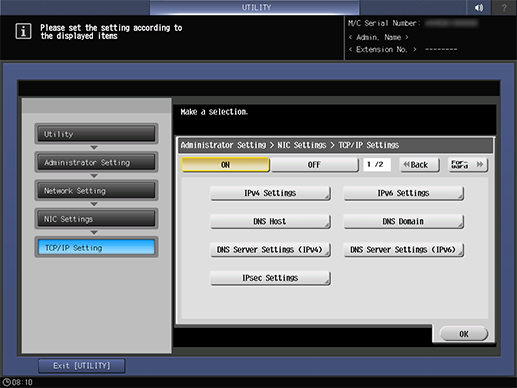Go to the next page with Forward arrows
This screenshot has width=517, height=388.
(x=468, y=165)
